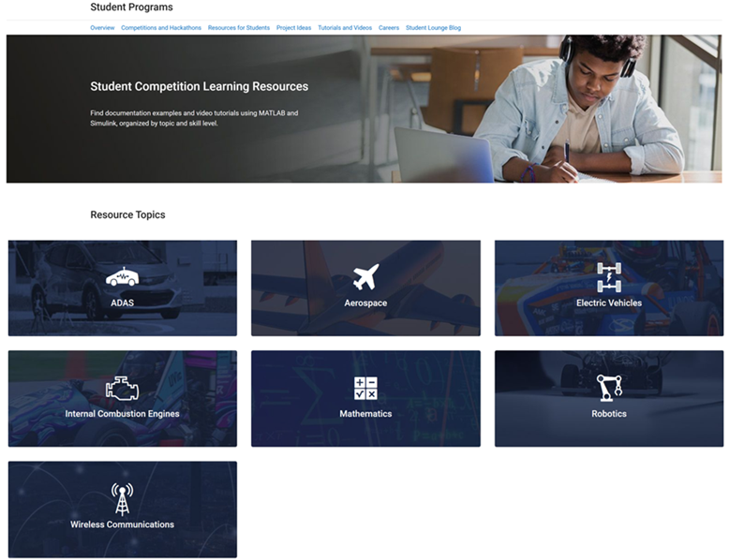Select the Project Ideas navigation link
729x560 pixels.
pos(293,28)
